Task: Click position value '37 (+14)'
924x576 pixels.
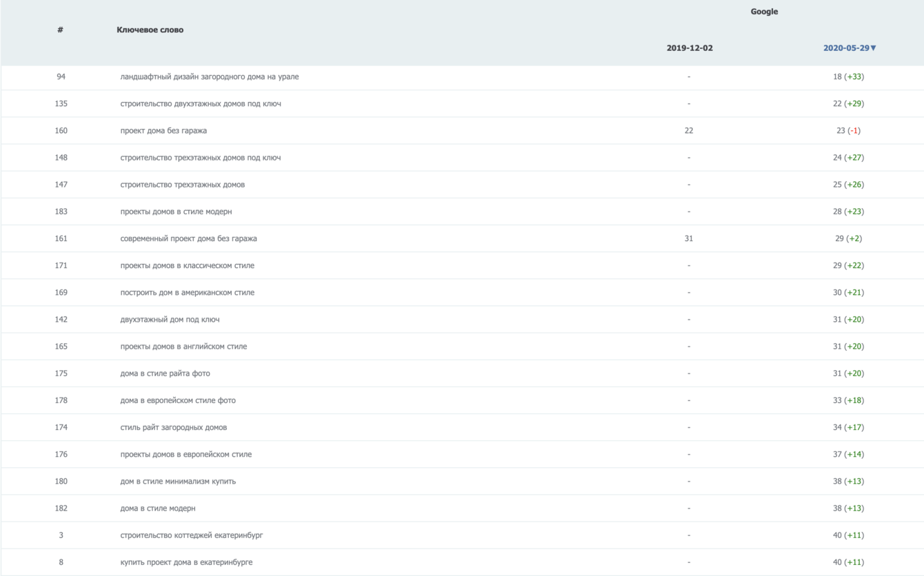Action: 848,454
